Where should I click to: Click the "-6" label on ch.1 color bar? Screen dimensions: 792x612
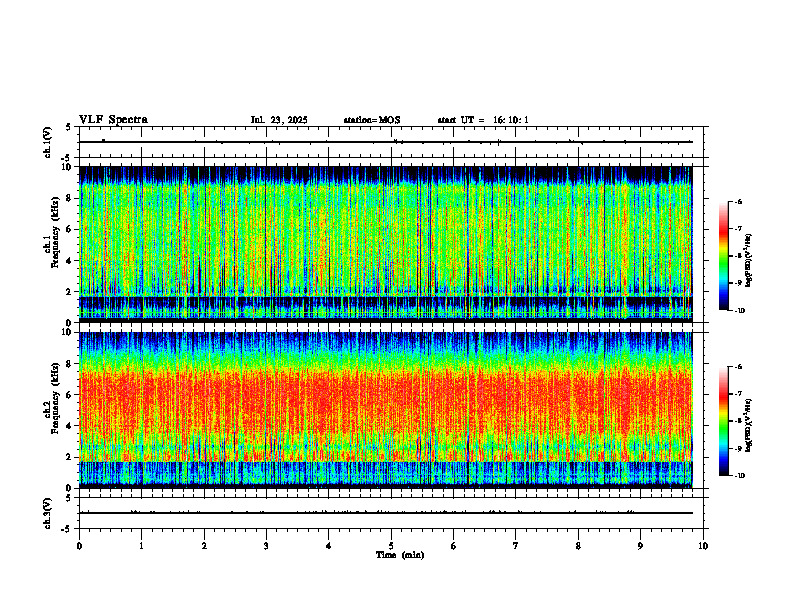[739, 201]
